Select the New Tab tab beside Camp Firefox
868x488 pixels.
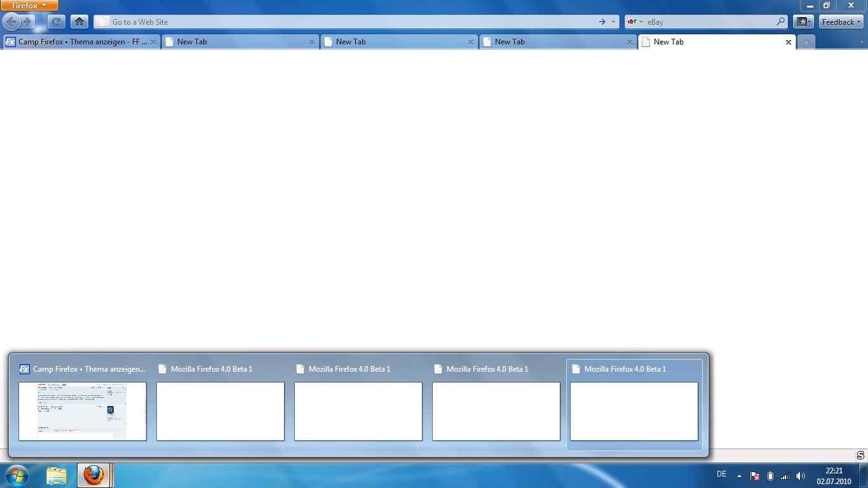240,42
